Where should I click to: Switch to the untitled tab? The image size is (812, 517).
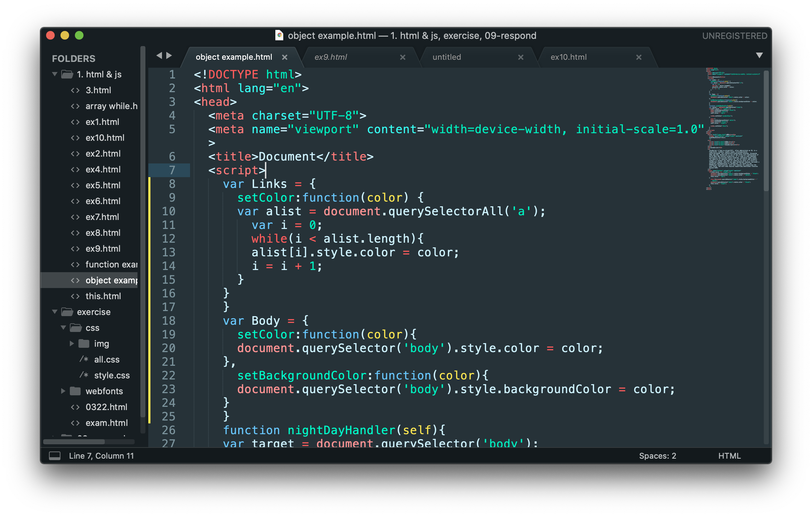pos(447,57)
